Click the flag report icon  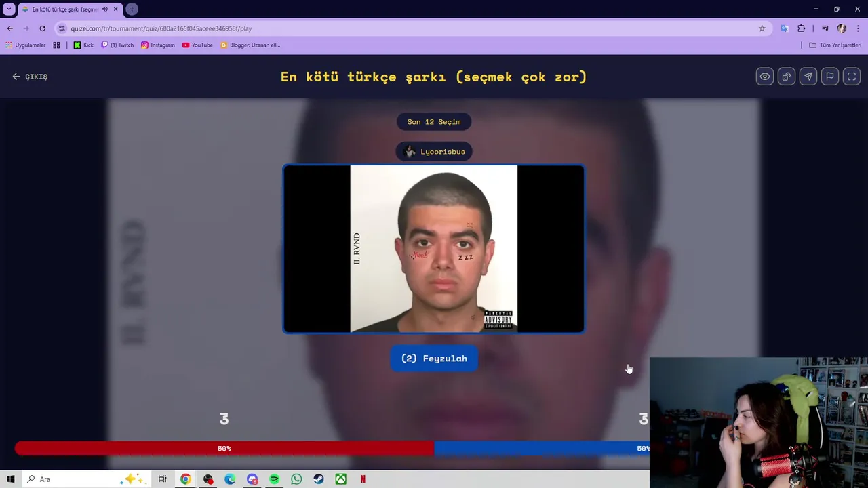tap(830, 77)
